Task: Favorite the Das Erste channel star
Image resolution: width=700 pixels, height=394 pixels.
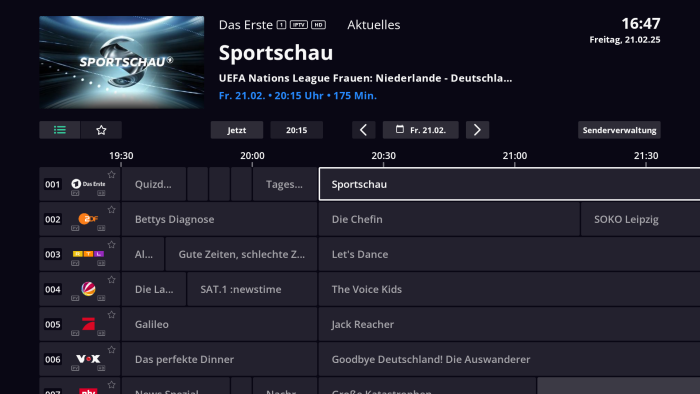Action: [x=112, y=174]
